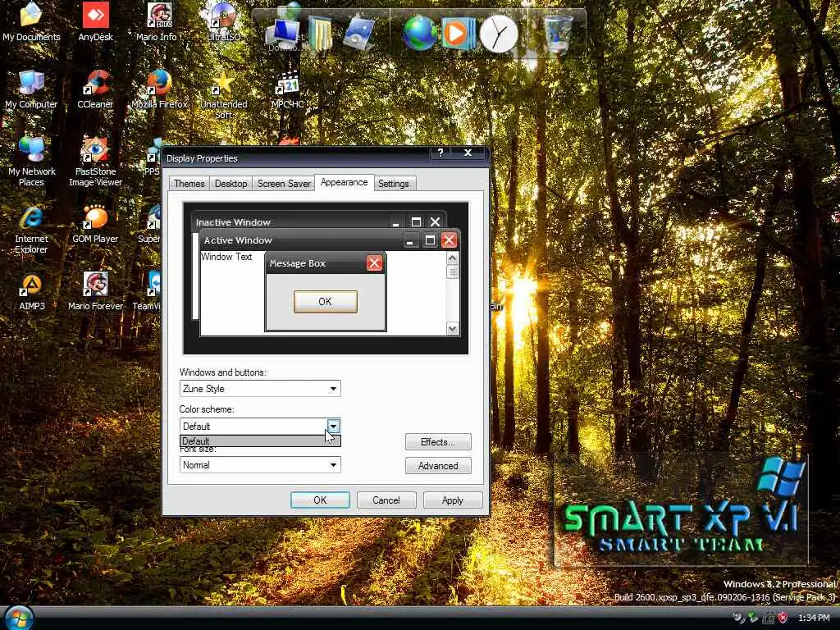840x630 pixels.
Task: Select the Mario Forever desktop icon
Action: pos(95,292)
